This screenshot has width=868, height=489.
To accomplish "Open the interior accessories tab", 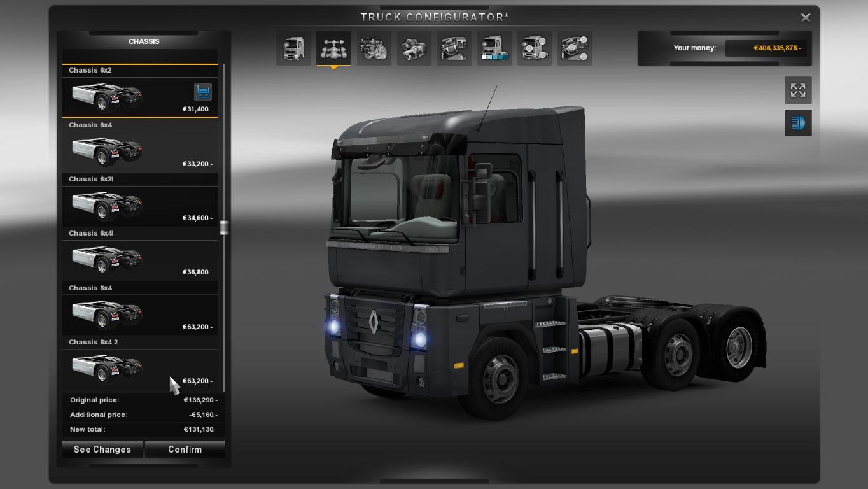I will point(574,48).
